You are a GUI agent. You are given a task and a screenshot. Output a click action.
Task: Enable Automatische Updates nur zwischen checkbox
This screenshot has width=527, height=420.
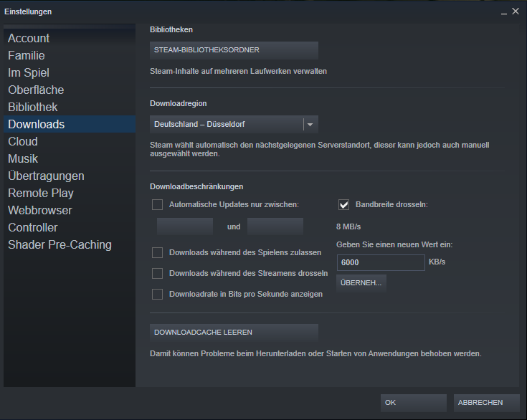157,204
